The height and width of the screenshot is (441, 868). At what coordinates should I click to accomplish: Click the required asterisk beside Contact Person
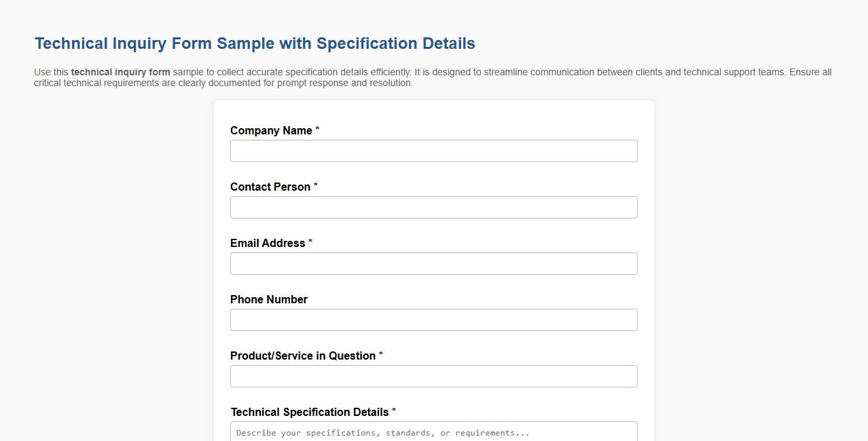click(x=314, y=185)
